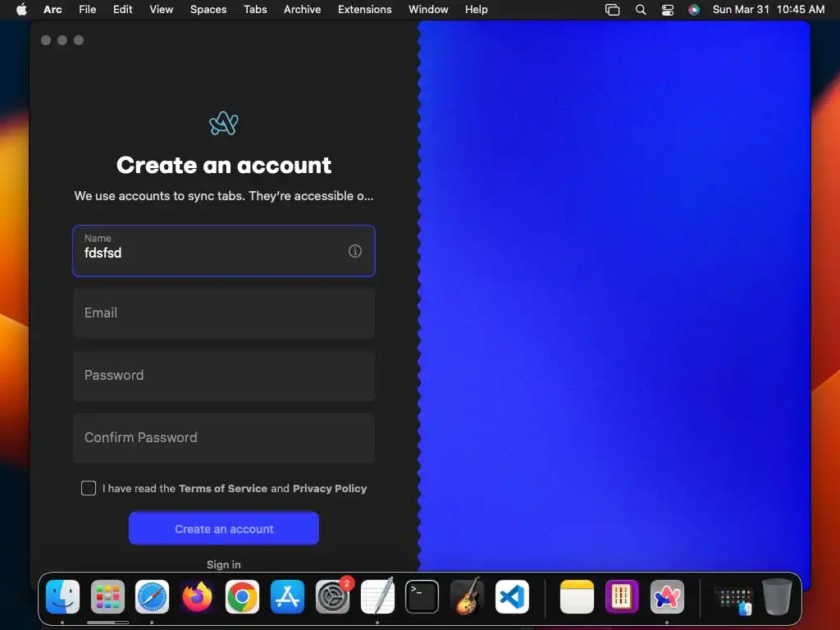Open the Trash in the dock
The width and height of the screenshot is (840, 630).
(777, 597)
